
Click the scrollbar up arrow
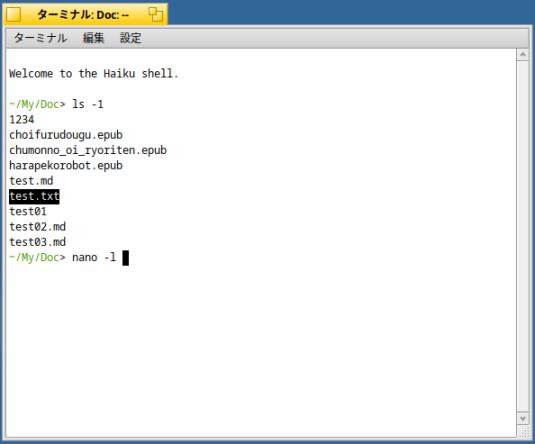point(522,55)
